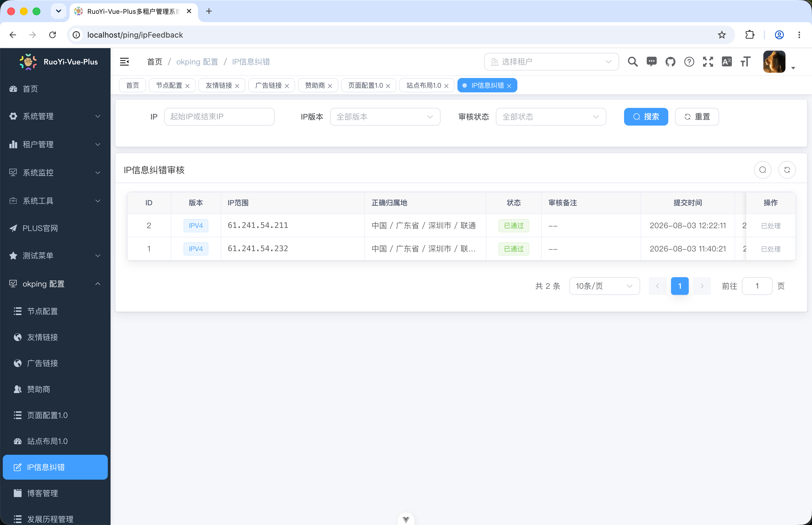This screenshot has width=812, height=525.
Task: Click the IP cell 61.241.54.232
Action: pos(258,248)
